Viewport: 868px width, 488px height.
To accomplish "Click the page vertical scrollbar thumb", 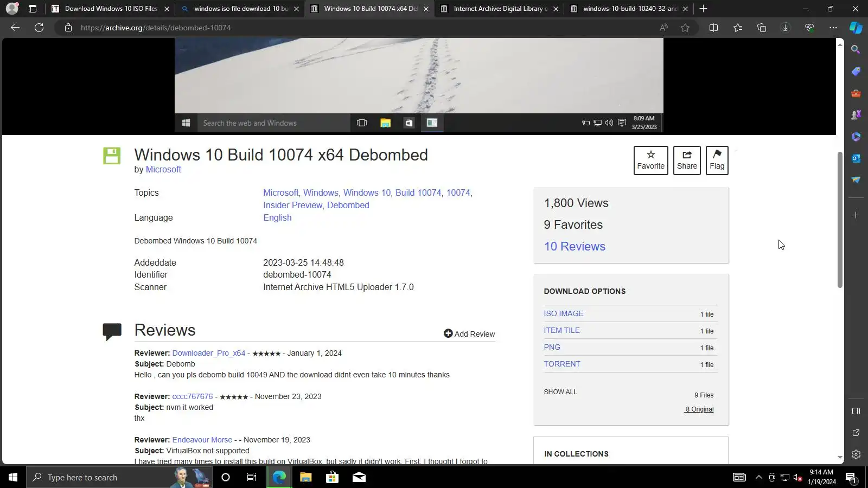I will tap(840, 220).
